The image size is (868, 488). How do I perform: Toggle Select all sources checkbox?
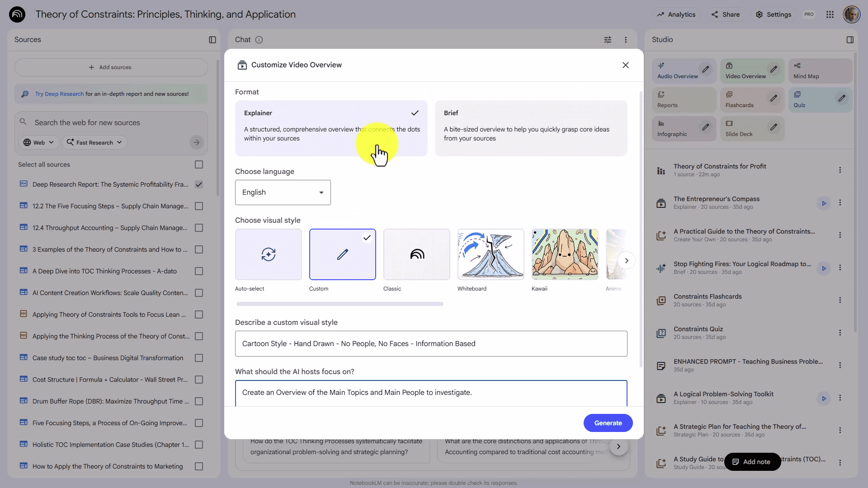[199, 164]
